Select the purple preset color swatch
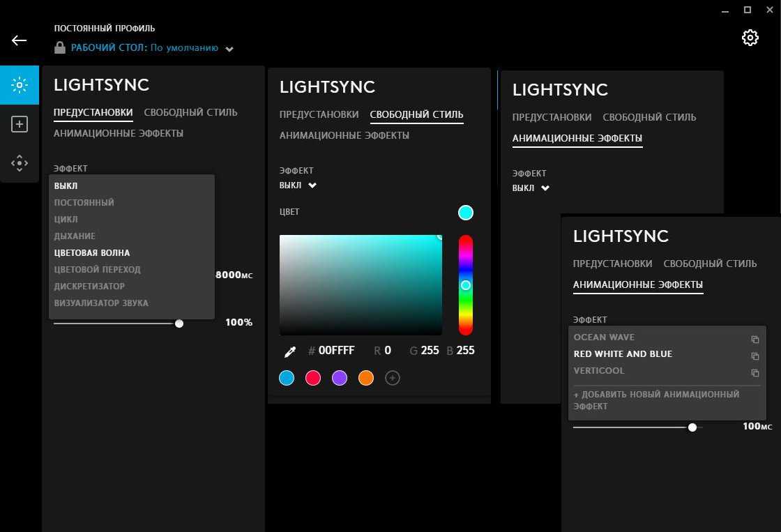 click(339, 378)
